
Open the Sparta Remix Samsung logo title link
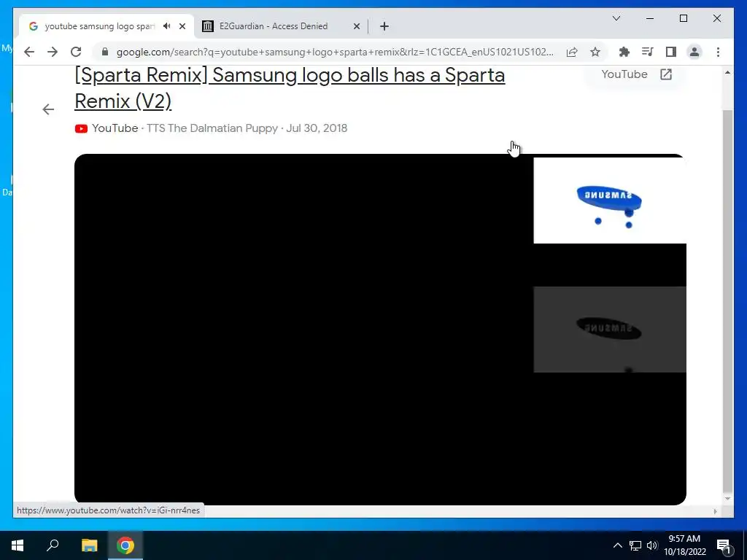[x=290, y=88]
